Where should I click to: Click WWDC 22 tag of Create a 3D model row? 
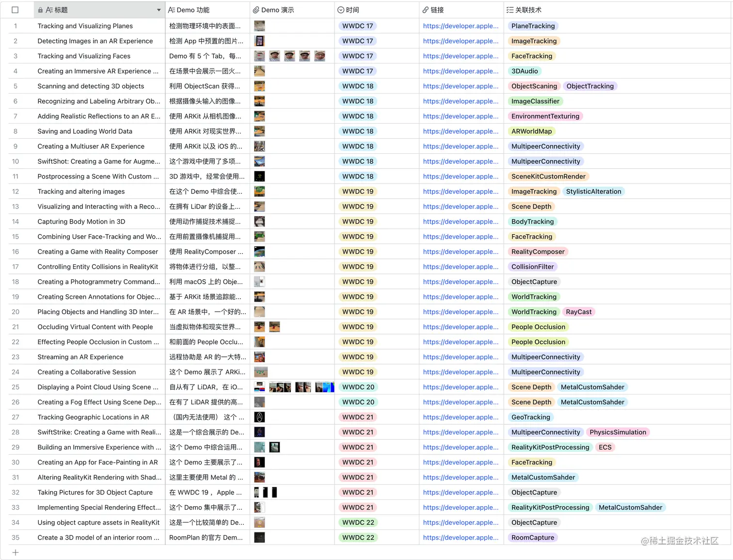point(358,537)
